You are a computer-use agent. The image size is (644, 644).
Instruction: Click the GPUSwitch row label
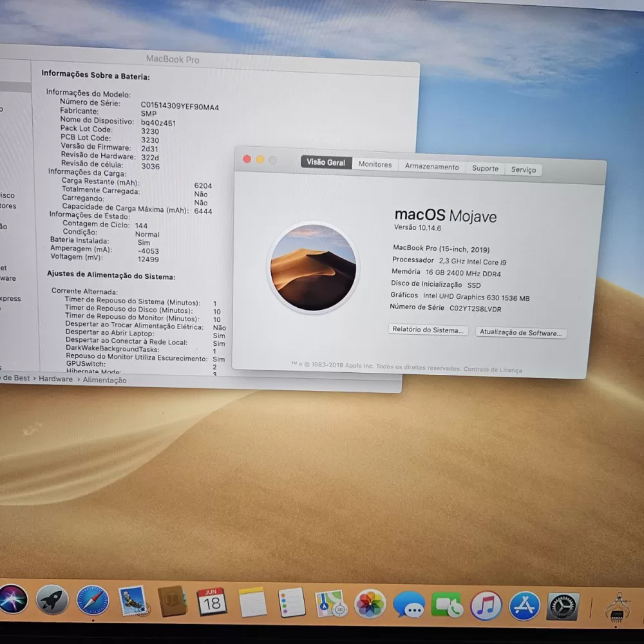click(x=86, y=363)
